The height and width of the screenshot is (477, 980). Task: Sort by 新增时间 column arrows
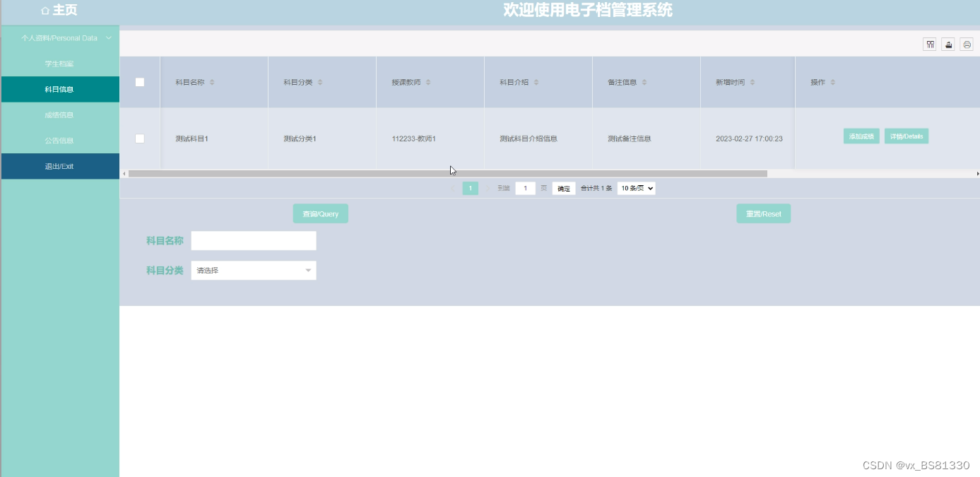point(752,83)
